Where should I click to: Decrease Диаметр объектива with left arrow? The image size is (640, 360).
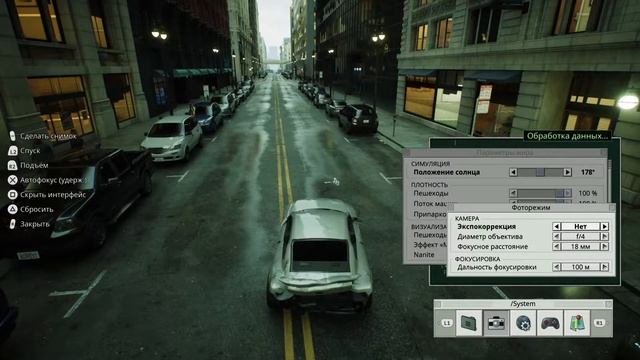556,236
